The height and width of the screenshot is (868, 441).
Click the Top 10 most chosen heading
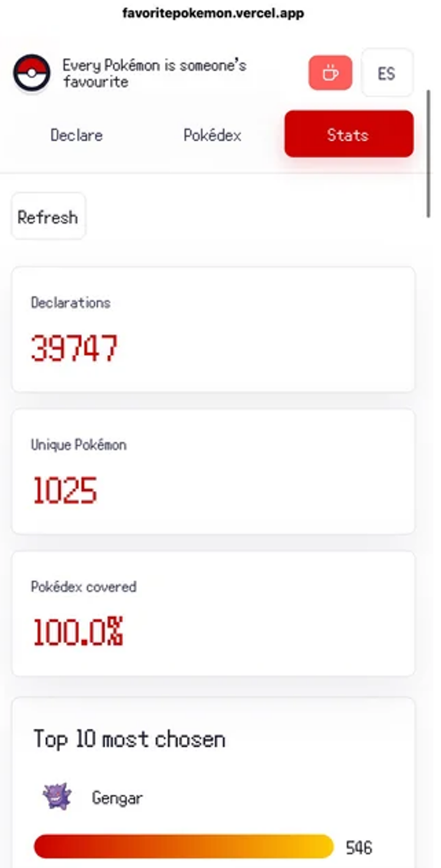pos(130,739)
